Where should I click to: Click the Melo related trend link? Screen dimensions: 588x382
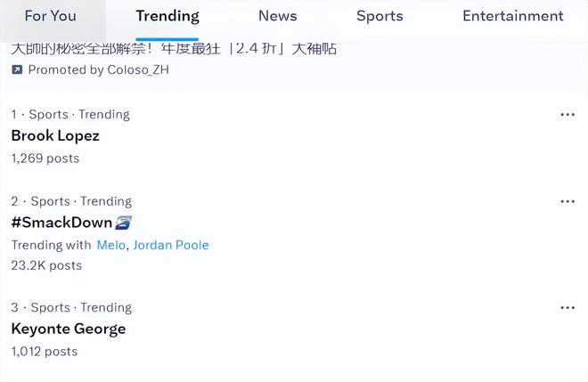click(110, 245)
